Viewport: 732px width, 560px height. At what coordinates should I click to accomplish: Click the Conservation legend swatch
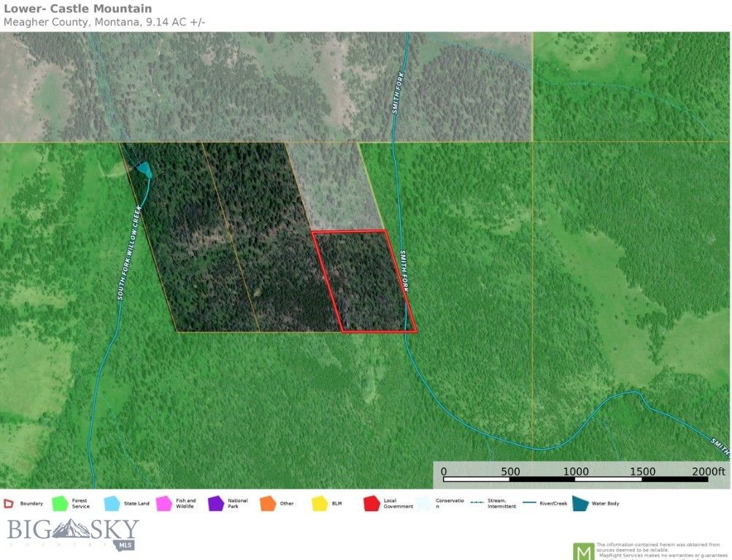click(x=423, y=503)
